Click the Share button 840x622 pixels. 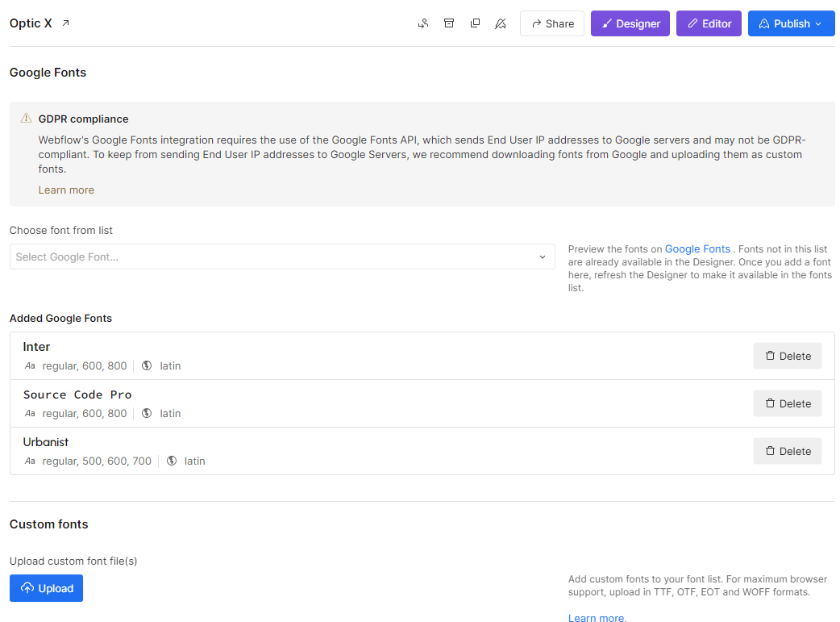point(551,23)
